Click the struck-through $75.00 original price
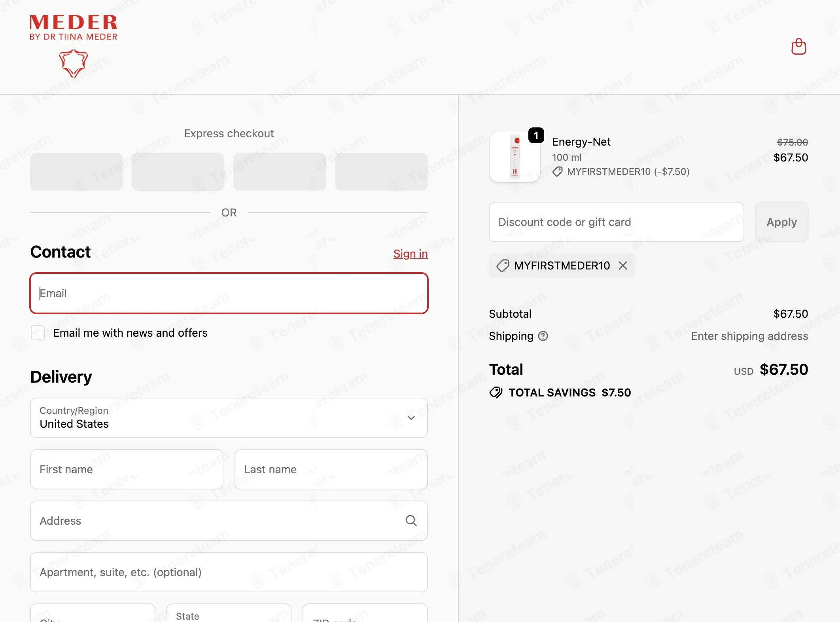Image resolution: width=840 pixels, height=622 pixels. pos(793,142)
